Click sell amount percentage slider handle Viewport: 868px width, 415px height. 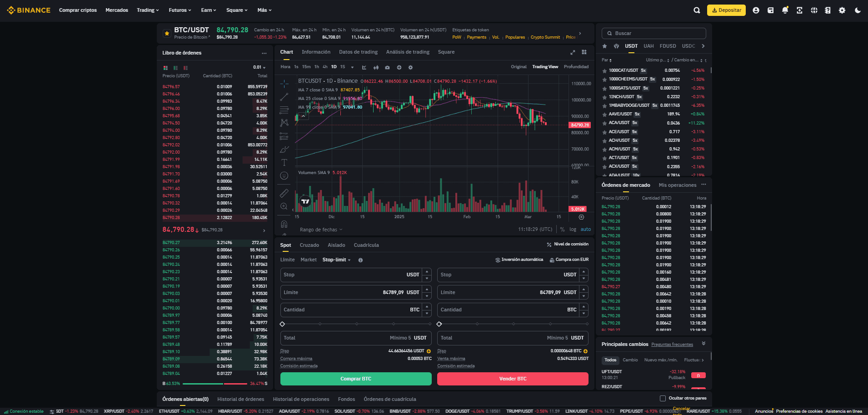point(439,324)
